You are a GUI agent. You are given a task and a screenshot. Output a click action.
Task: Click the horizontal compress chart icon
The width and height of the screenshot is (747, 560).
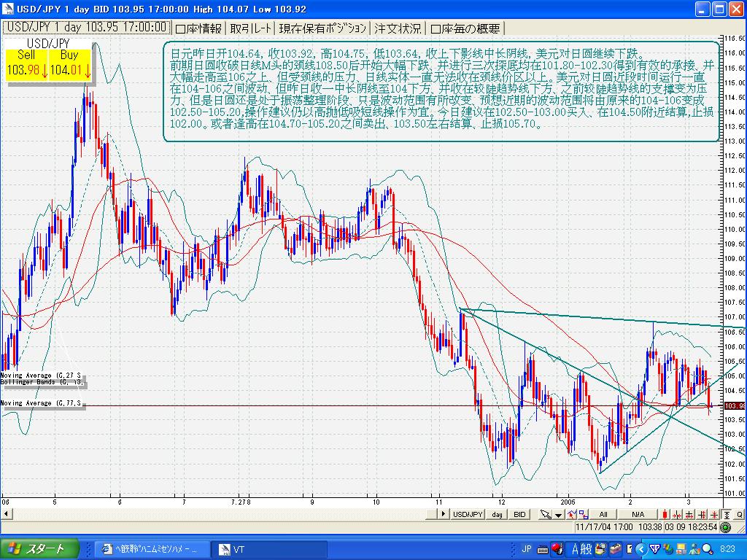pyautogui.click(x=677, y=515)
